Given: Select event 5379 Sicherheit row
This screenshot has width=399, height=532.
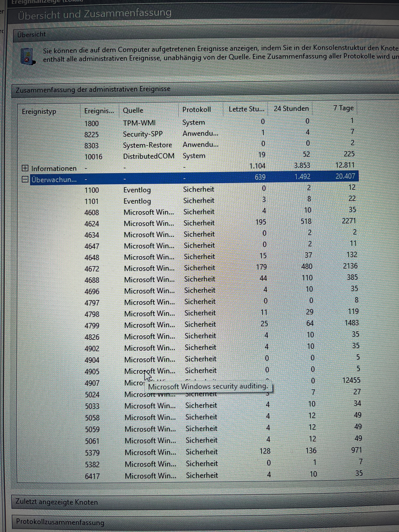Looking at the screenshot, I should pos(150,452).
